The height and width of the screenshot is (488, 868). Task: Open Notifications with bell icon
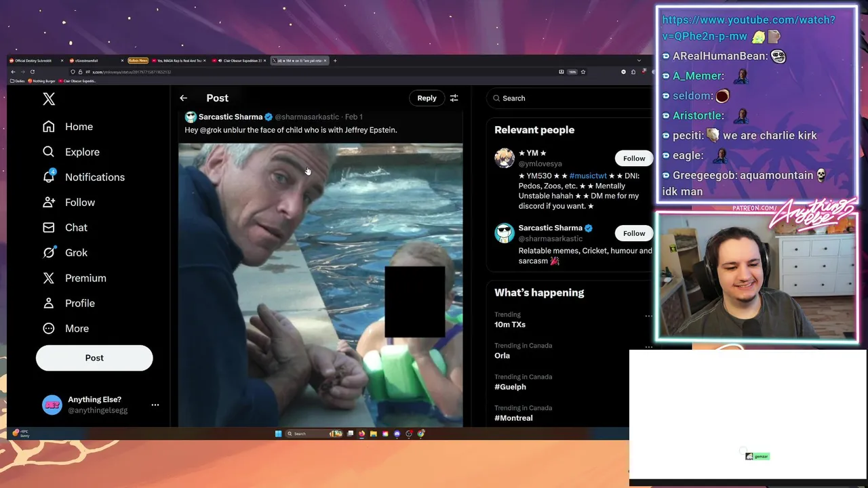83,177
